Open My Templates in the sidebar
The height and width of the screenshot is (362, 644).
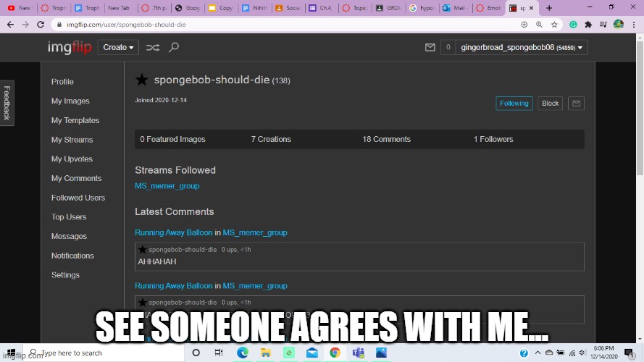coord(75,120)
